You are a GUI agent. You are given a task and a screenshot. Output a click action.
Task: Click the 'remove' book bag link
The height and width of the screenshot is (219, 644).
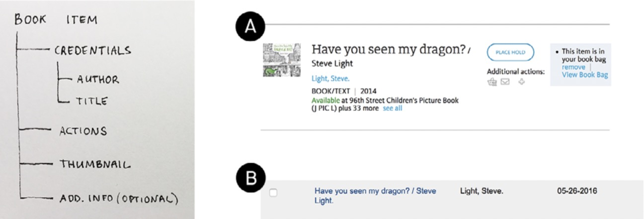point(573,67)
